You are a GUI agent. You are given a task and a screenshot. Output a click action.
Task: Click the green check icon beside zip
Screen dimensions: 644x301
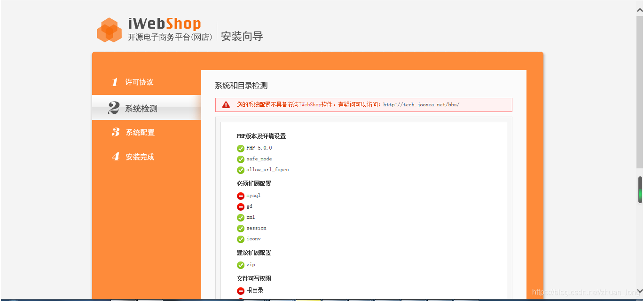pos(241,265)
